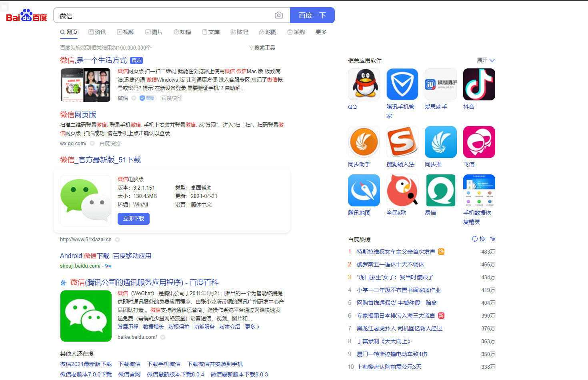Viewport: 588px width, 380px height.
Task: Click the 立即下载 button
Action: pyautogui.click(x=134, y=219)
